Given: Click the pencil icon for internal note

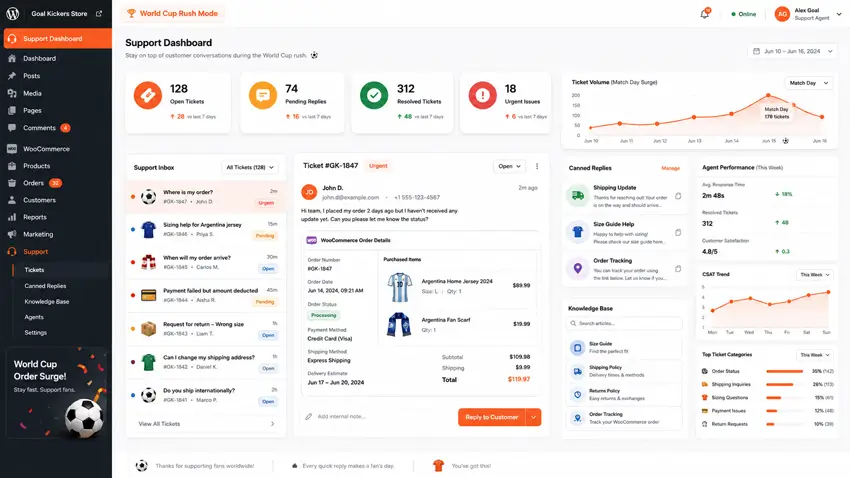Looking at the screenshot, I should coord(308,417).
